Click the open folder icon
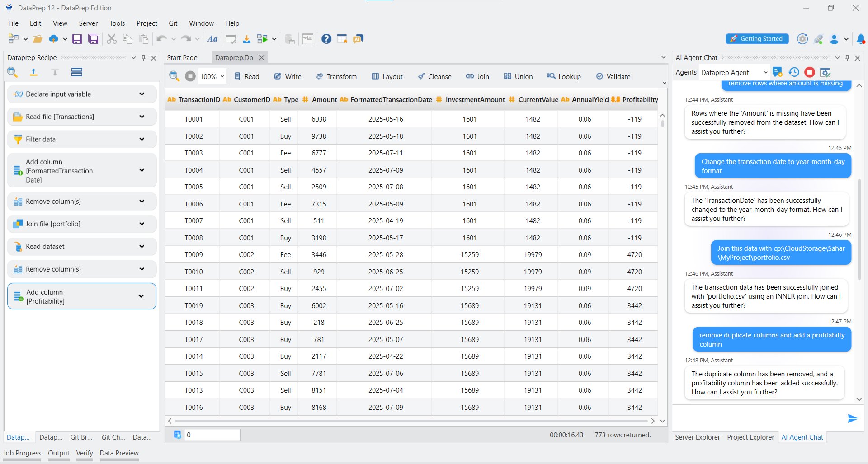Screen dimensions: 868x464 pyautogui.click(x=38, y=39)
